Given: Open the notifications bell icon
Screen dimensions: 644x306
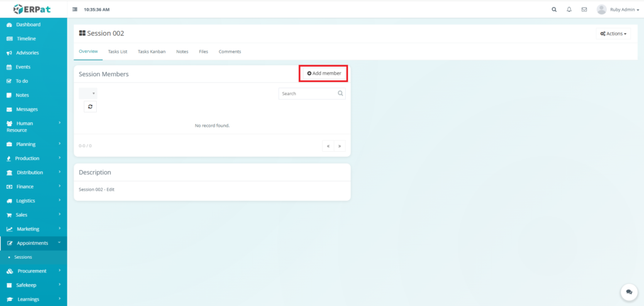Looking at the screenshot, I should (x=569, y=9).
